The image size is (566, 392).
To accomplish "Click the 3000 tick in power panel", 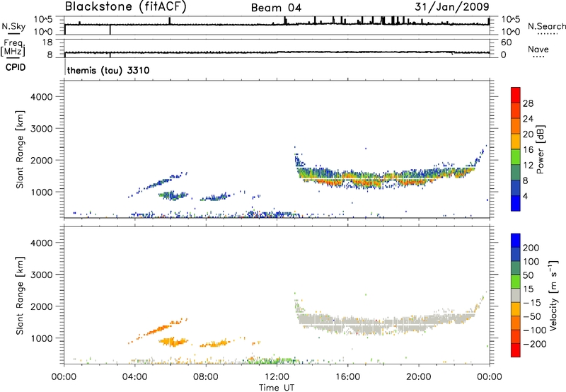I will 42,129.
